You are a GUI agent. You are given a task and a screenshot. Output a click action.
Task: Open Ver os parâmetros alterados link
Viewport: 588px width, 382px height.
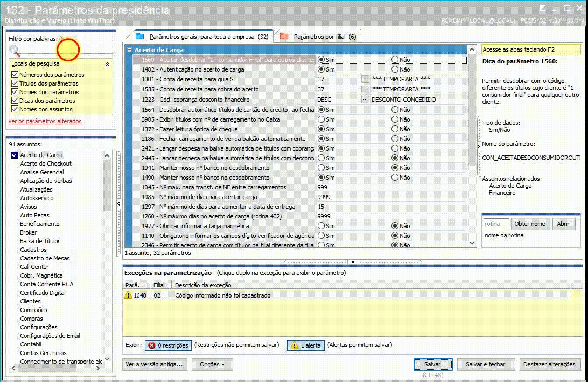pos(45,121)
